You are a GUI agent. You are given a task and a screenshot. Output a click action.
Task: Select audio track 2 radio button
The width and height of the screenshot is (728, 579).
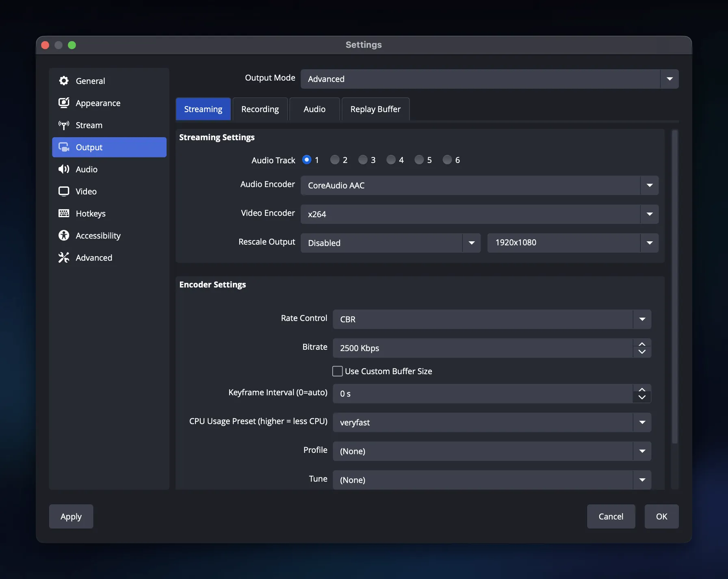pos(335,160)
